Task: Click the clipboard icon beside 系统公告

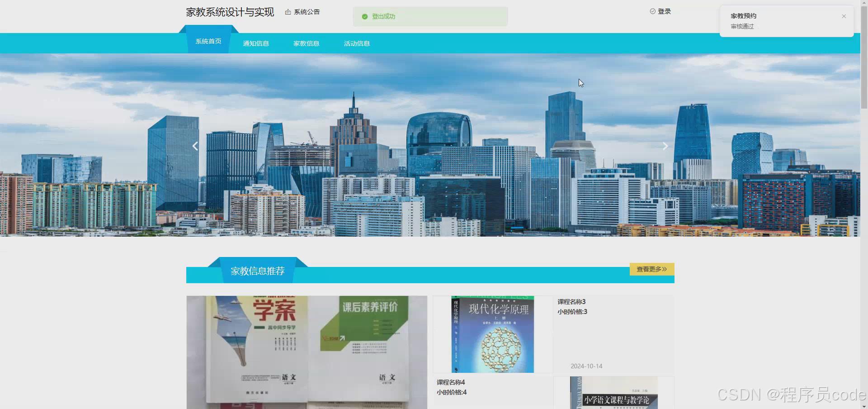Action: coord(288,11)
